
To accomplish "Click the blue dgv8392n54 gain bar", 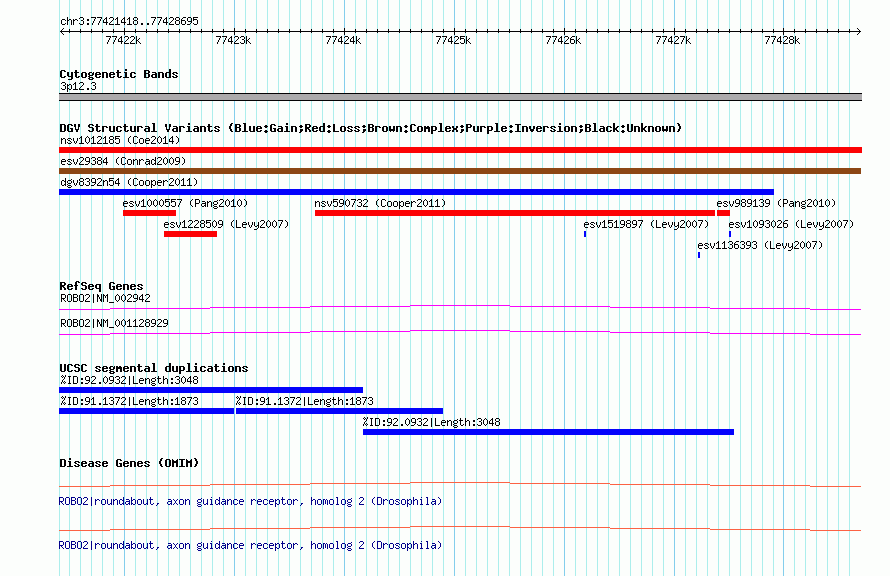I will (416, 192).
